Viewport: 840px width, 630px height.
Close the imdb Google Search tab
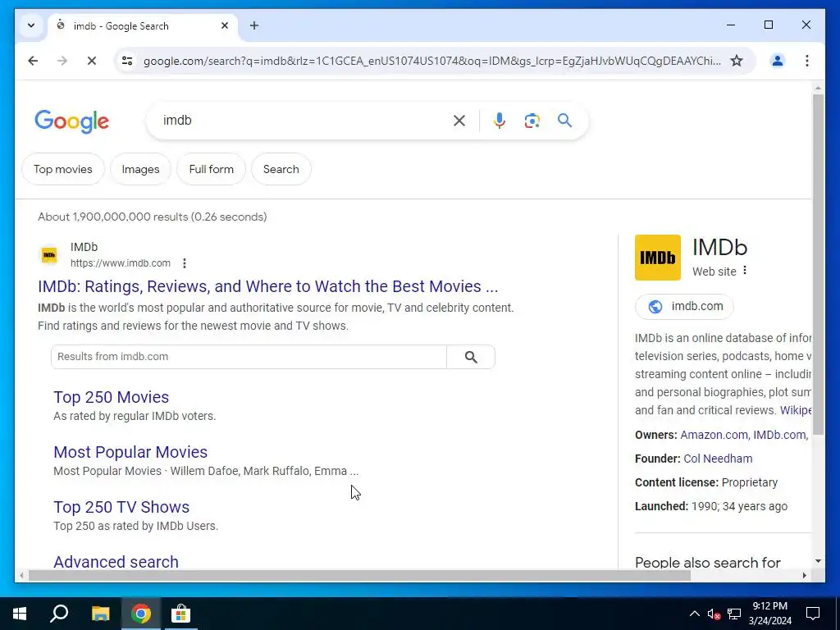[x=225, y=25]
